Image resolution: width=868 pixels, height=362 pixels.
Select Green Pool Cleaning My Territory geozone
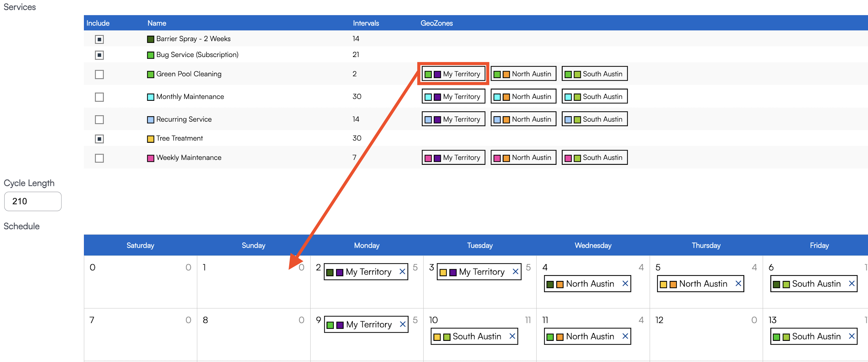tap(453, 74)
